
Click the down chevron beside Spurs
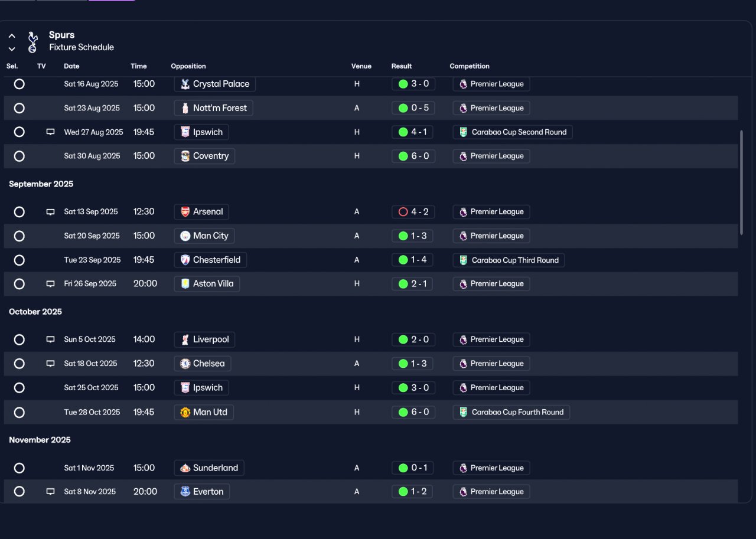(x=12, y=49)
